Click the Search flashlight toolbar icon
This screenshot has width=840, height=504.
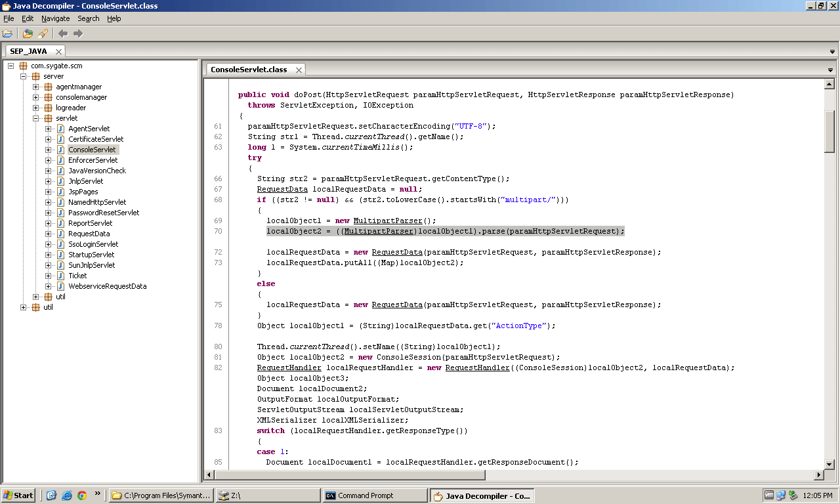point(43,33)
